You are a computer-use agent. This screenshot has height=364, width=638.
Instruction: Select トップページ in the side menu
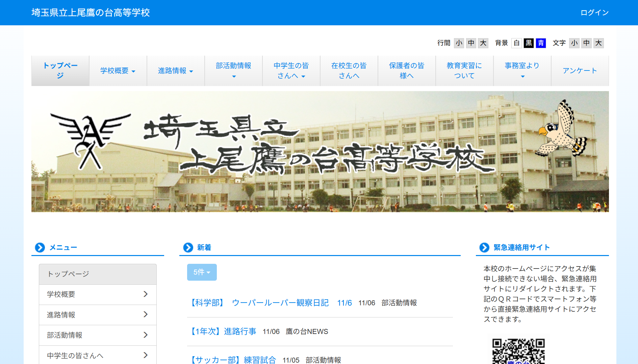pos(98,274)
